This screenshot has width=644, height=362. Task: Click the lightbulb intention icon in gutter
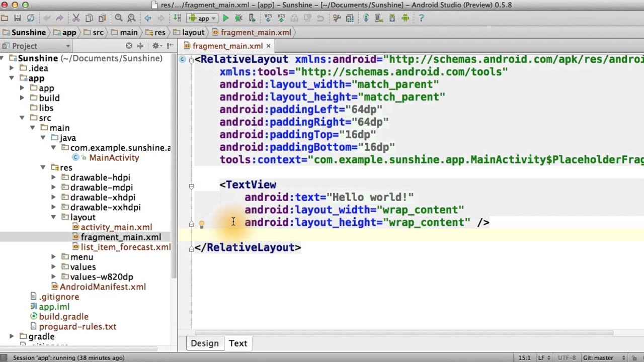(x=201, y=225)
